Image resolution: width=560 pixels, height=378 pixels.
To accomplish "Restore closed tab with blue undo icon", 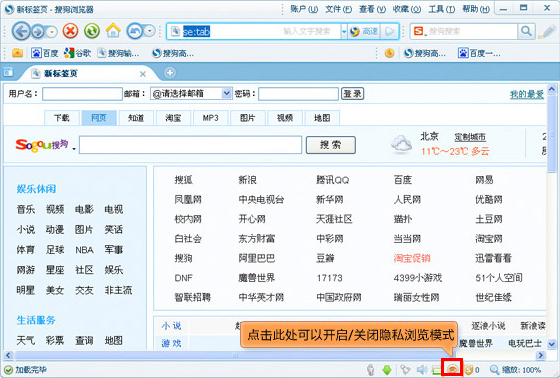I will click(135, 31).
